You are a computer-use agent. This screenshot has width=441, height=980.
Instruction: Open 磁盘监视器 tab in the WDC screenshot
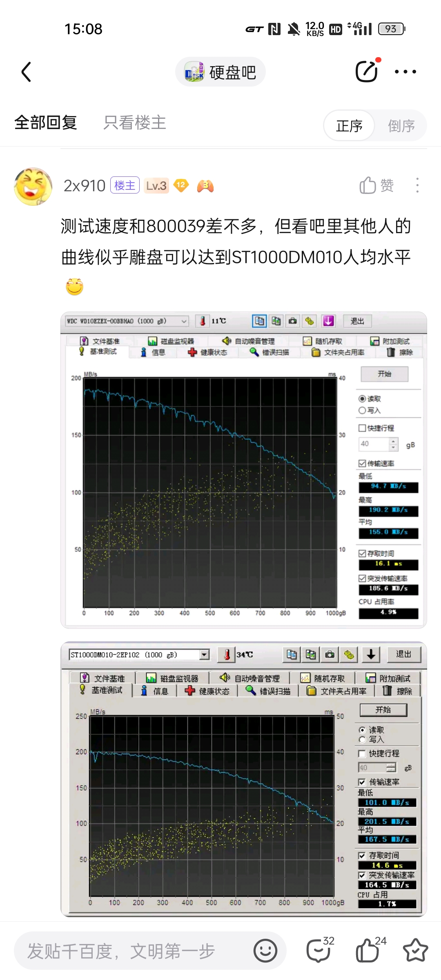point(171,341)
